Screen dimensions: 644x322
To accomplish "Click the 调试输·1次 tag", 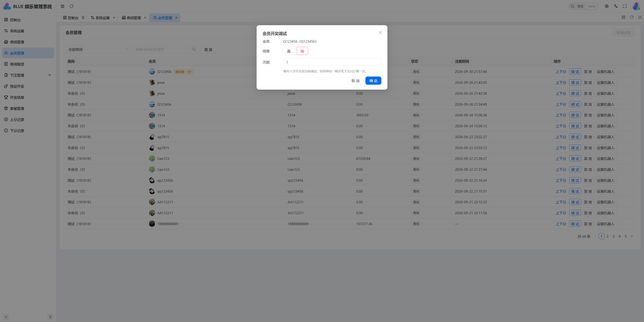I will (x=183, y=72).
